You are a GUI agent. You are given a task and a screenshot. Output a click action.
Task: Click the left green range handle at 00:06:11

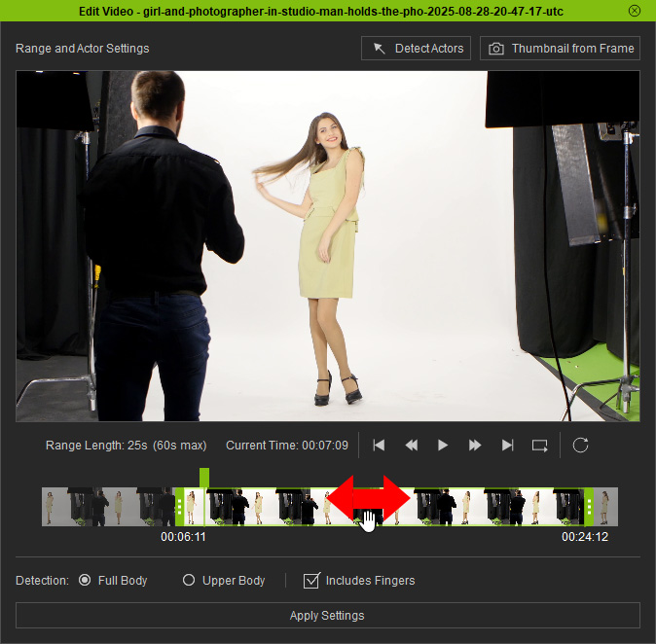[179, 507]
